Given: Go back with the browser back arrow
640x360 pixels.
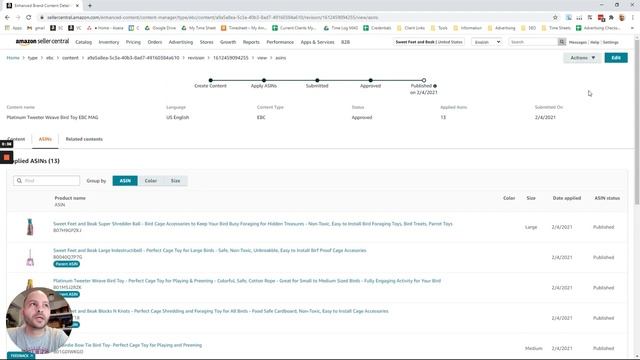Looking at the screenshot, I should coord(7,18).
